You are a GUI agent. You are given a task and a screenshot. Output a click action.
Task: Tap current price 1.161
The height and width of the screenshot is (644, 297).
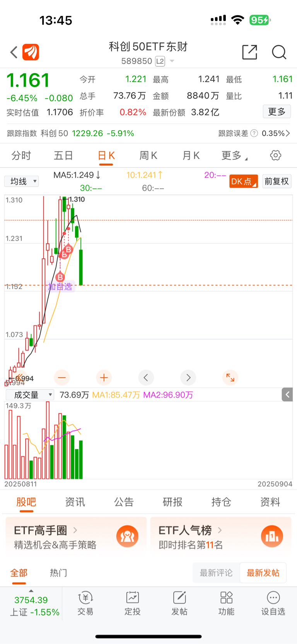[x=28, y=80]
